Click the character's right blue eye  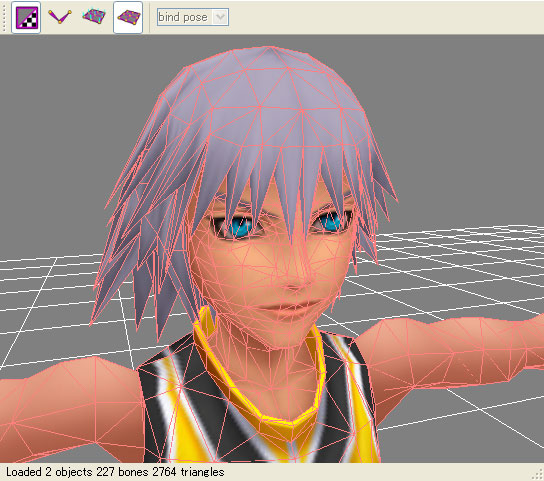pyautogui.click(x=238, y=226)
